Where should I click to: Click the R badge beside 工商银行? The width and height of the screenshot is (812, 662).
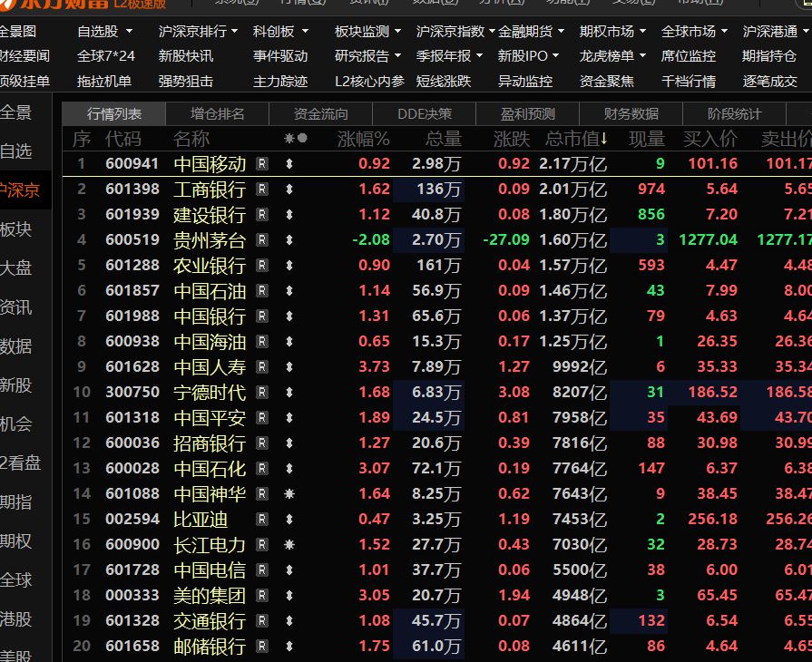[262, 190]
